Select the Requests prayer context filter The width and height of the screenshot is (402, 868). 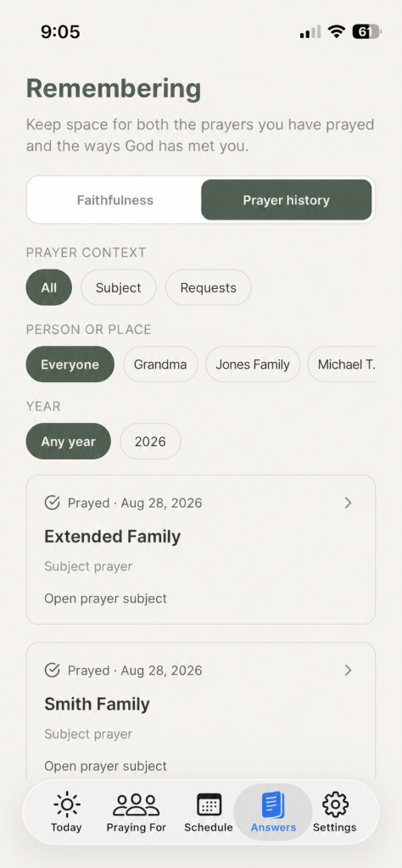coord(208,287)
